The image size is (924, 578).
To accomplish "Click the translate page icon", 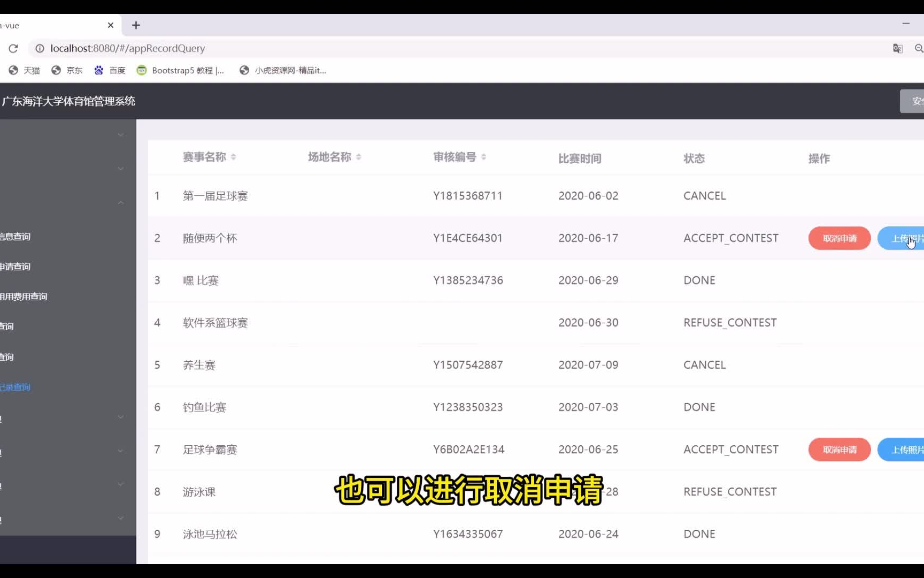I will click(898, 49).
